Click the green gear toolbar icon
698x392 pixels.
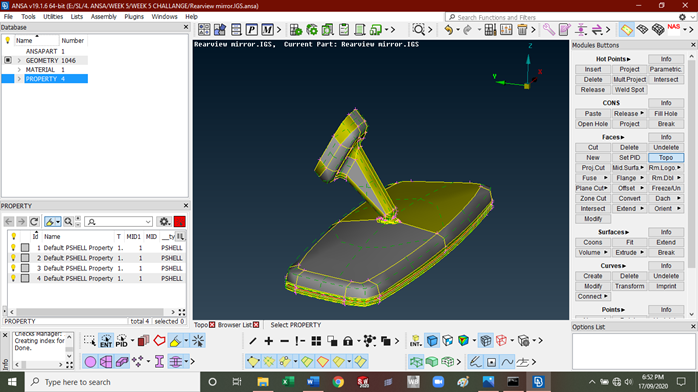[x=312, y=30]
